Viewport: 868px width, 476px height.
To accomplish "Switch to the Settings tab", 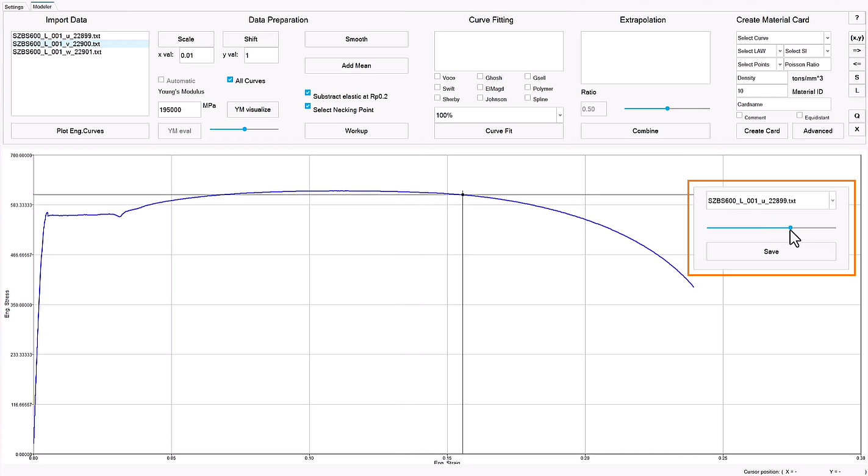I will tap(14, 7).
